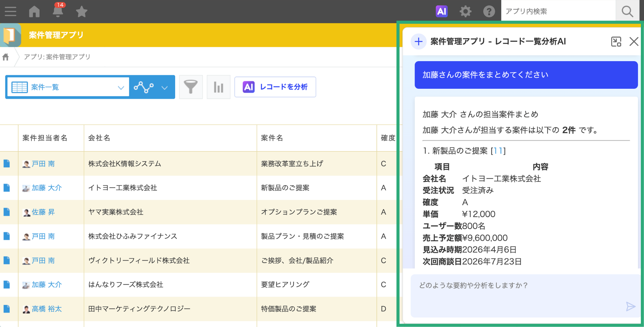Open record link [11] in AI answer
644x327 pixels.
tap(498, 151)
